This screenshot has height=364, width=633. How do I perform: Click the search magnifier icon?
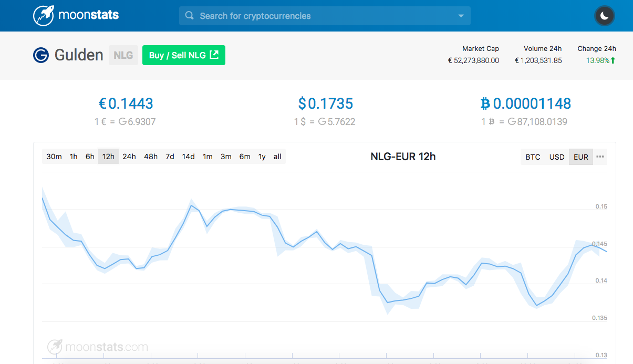[190, 16]
